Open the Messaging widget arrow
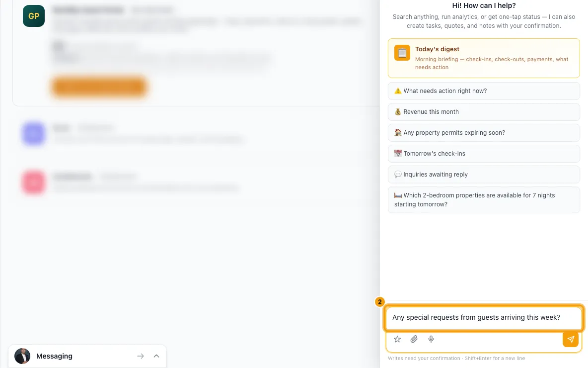Screen dimensions: 588x368 [x=140, y=356]
